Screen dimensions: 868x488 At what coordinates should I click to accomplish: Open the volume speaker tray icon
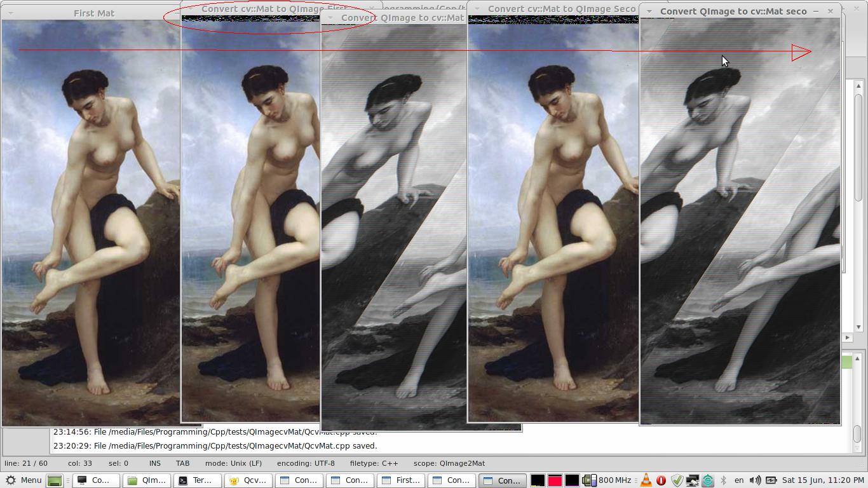pos(755,480)
